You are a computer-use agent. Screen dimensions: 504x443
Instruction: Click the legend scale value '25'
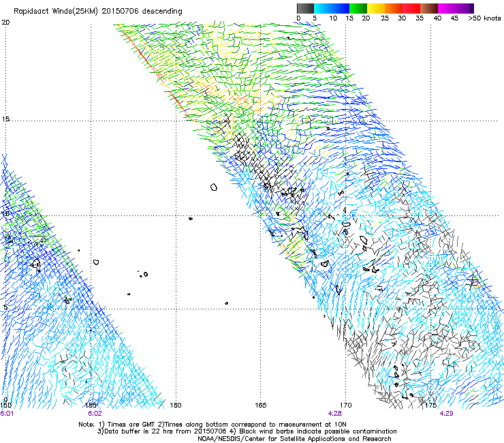pos(385,18)
